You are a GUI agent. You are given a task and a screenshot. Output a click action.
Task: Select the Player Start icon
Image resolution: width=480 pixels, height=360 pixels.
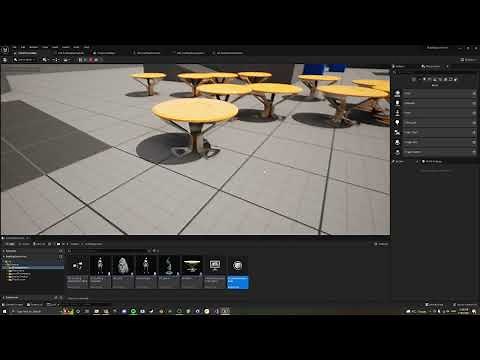pos(397,132)
